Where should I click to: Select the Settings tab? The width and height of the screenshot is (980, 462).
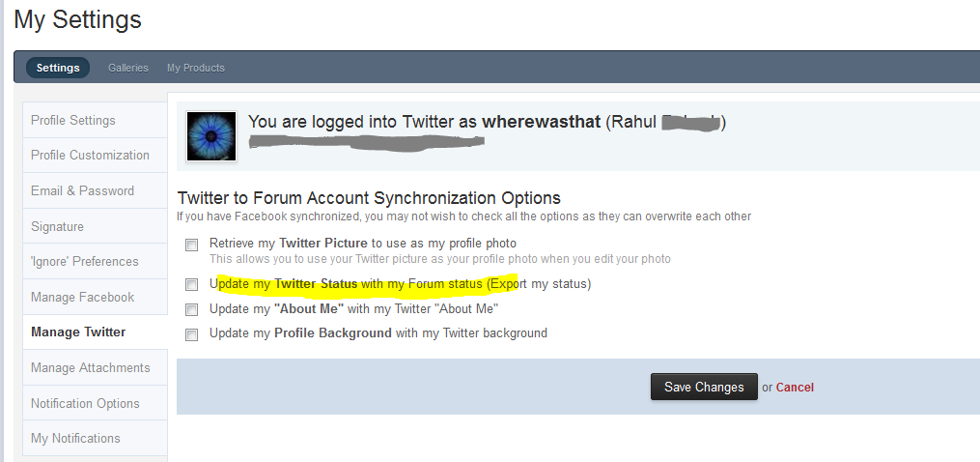click(x=58, y=68)
